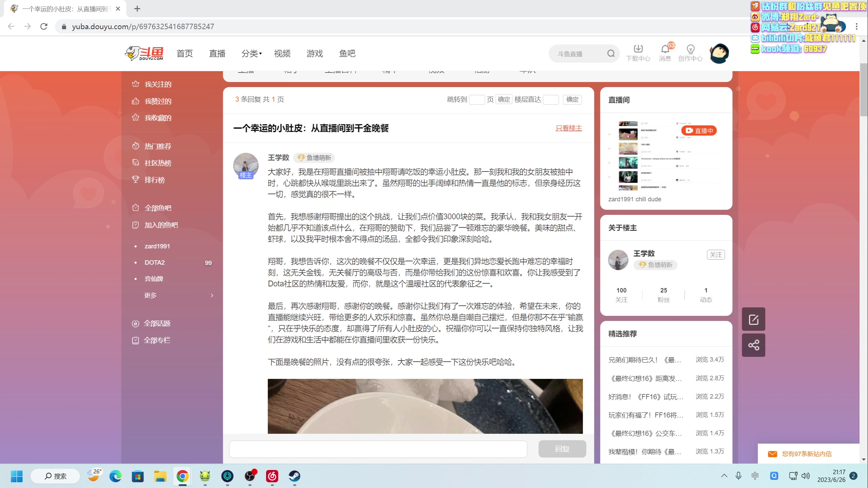
Task: Click the search magnifier in Douyu search box
Action: click(611, 54)
